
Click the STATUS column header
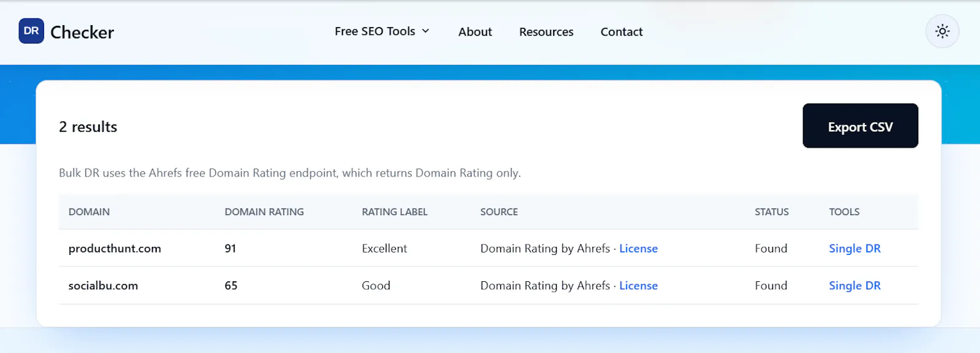(771, 212)
